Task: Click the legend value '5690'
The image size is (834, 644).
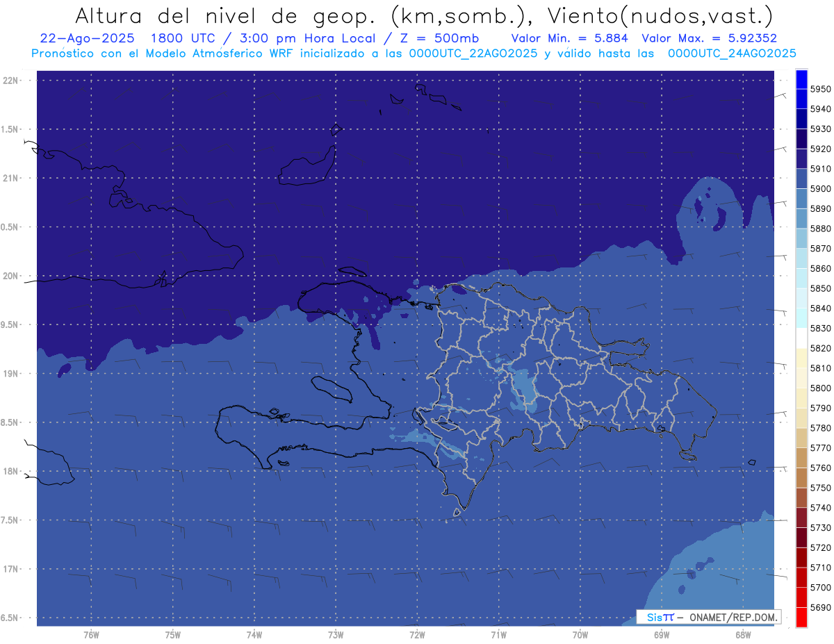Action: coord(821,607)
